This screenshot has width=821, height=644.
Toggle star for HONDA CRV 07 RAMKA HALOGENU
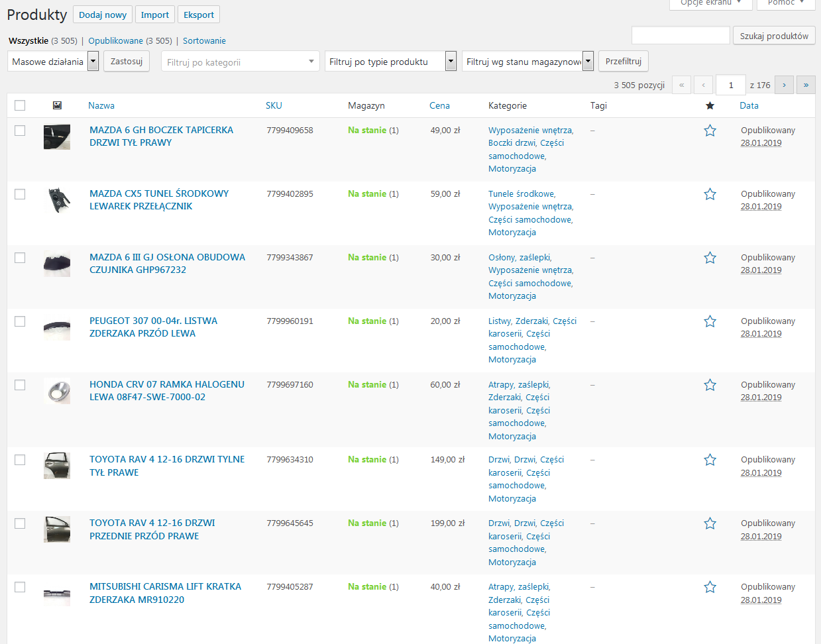coord(710,385)
